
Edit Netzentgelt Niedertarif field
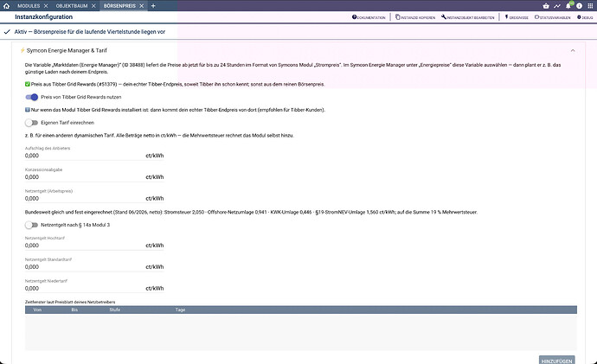[94, 288]
